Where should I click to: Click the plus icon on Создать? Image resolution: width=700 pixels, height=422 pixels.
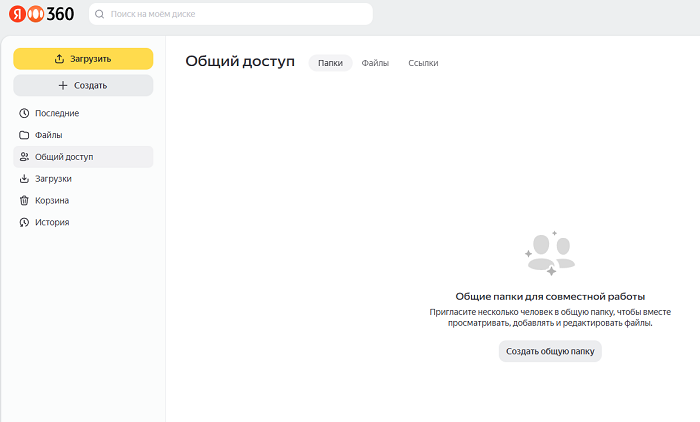[63, 86]
